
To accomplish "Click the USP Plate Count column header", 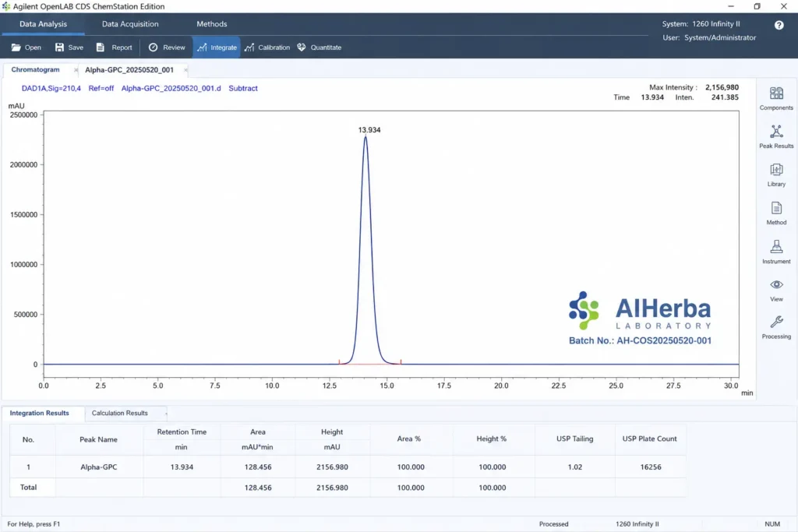I will [x=649, y=439].
